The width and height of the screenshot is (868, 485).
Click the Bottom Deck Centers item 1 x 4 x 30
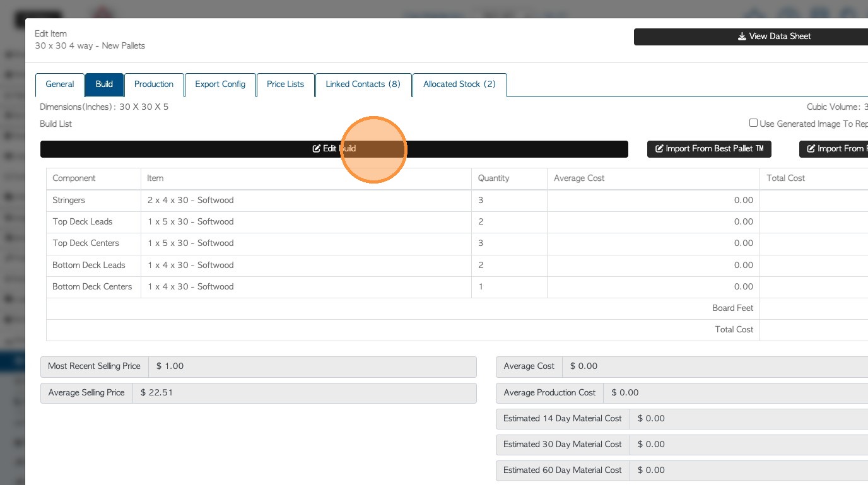[191, 287]
